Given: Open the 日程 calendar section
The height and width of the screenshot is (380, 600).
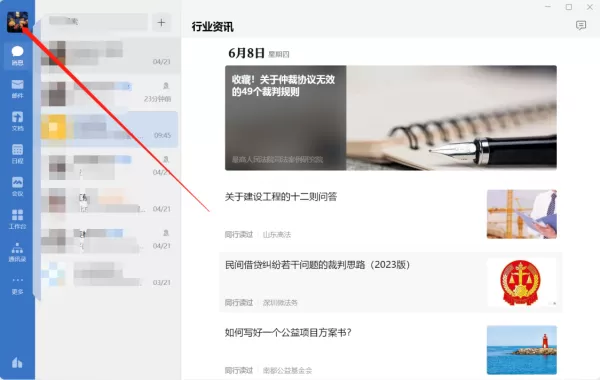Looking at the screenshot, I should (17, 154).
